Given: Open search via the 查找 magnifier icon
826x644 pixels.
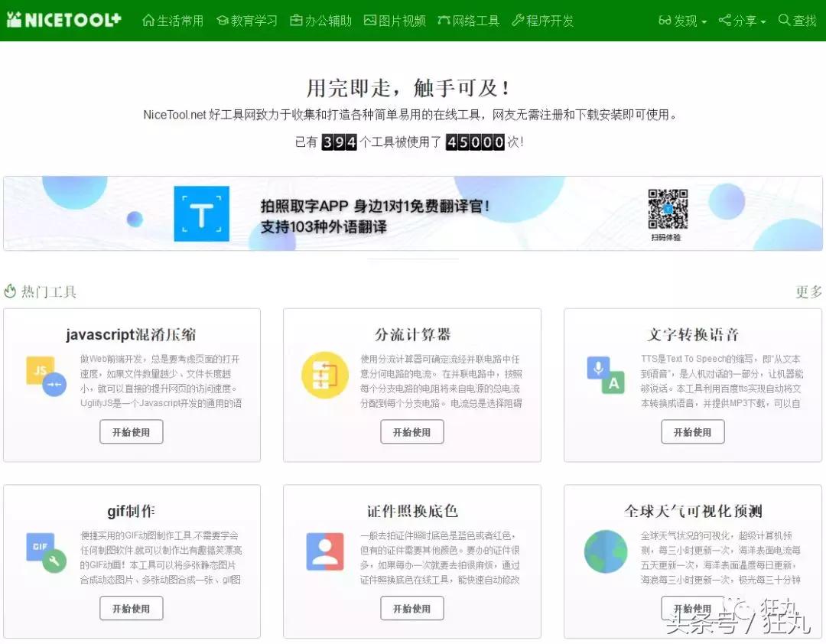Looking at the screenshot, I should pos(784,21).
